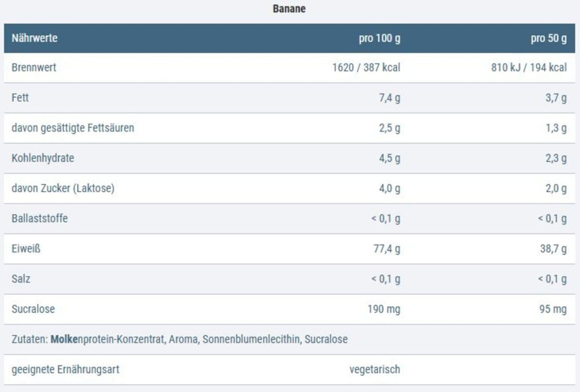Click the 77,4 g protein value
The image size is (580, 392).
(387, 249)
